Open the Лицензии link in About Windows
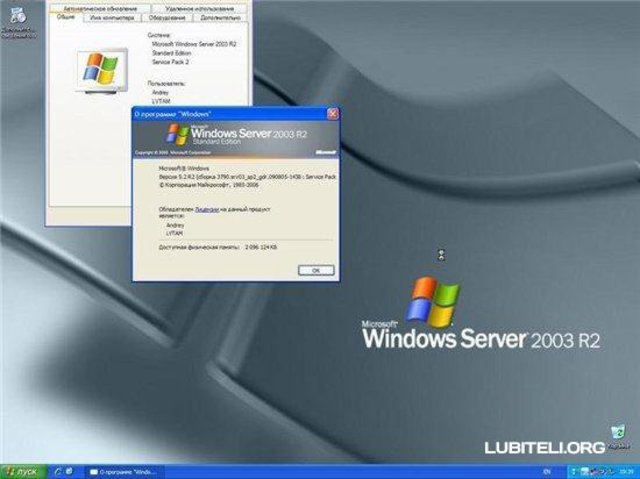Screen dimensions: 640x479 click(207, 210)
